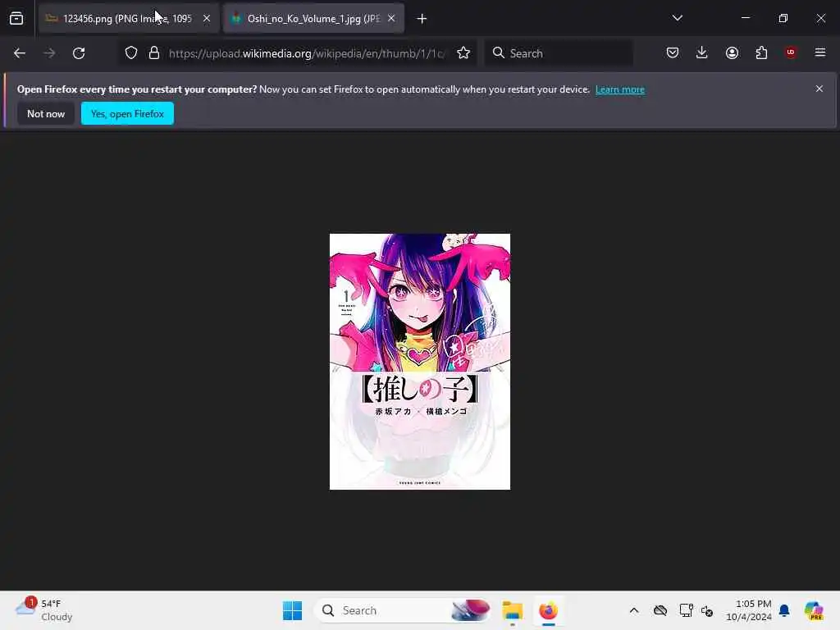This screenshot has width=840, height=630.
Task: Go back one page
Action: (x=20, y=53)
